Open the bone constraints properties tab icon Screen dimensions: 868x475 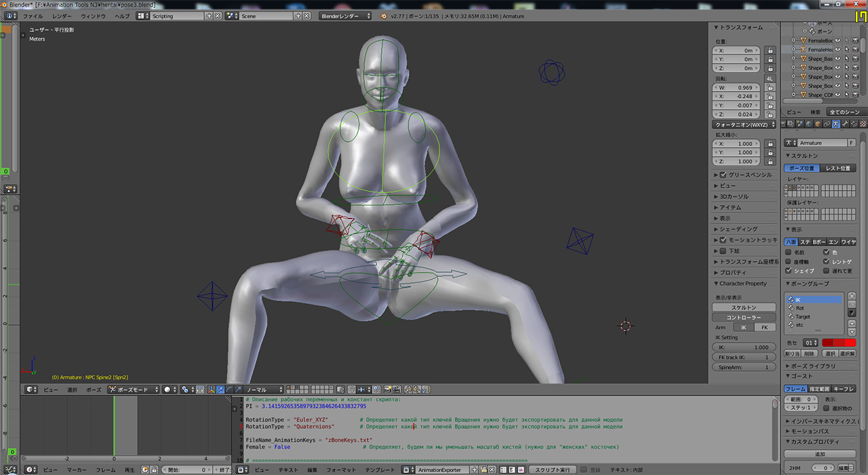click(854, 123)
